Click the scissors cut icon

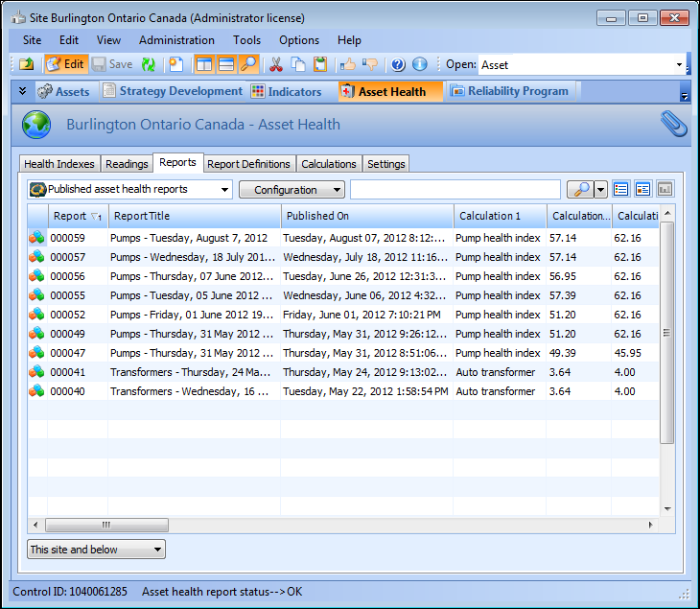276,64
